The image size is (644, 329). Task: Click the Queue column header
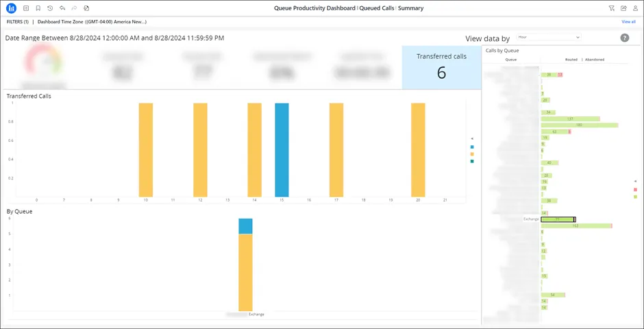(511, 60)
